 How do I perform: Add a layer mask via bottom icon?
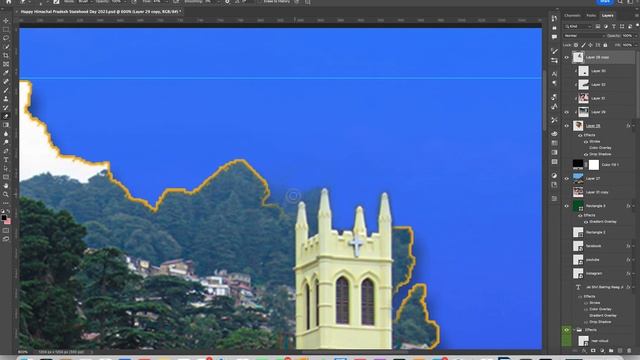click(593, 351)
